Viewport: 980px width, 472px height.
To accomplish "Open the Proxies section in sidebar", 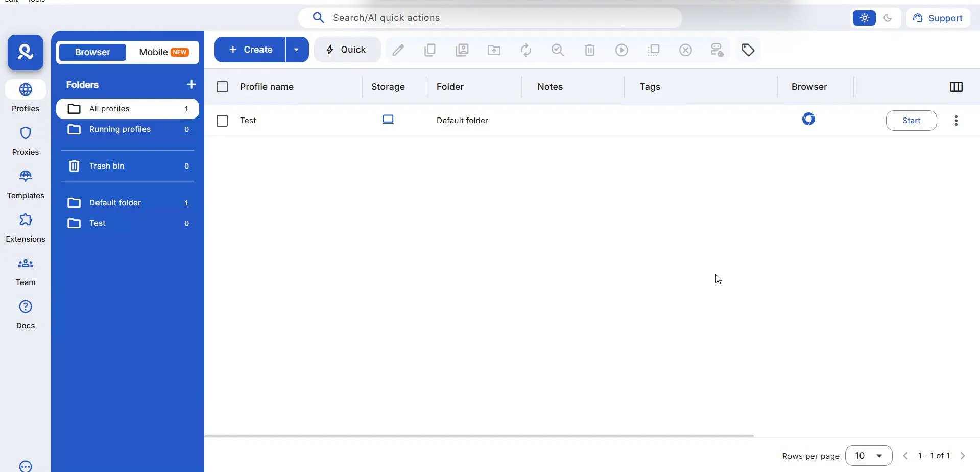I will [x=26, y=140].
